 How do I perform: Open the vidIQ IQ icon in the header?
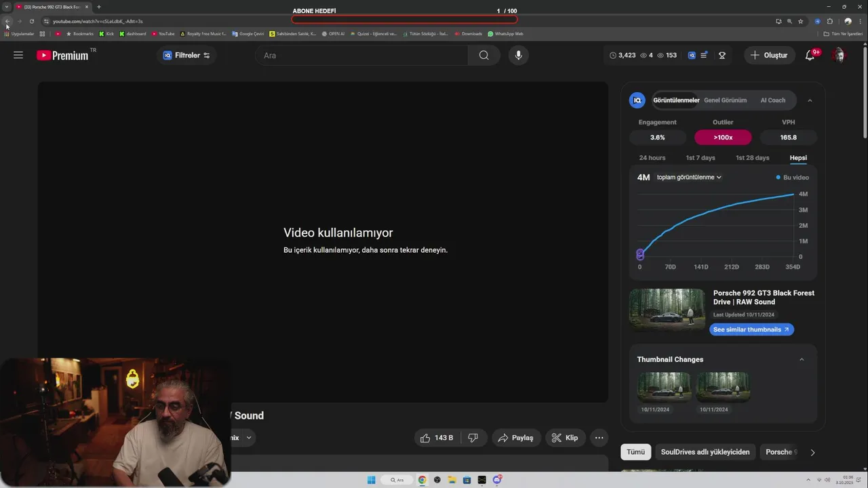tap(692, 56)
